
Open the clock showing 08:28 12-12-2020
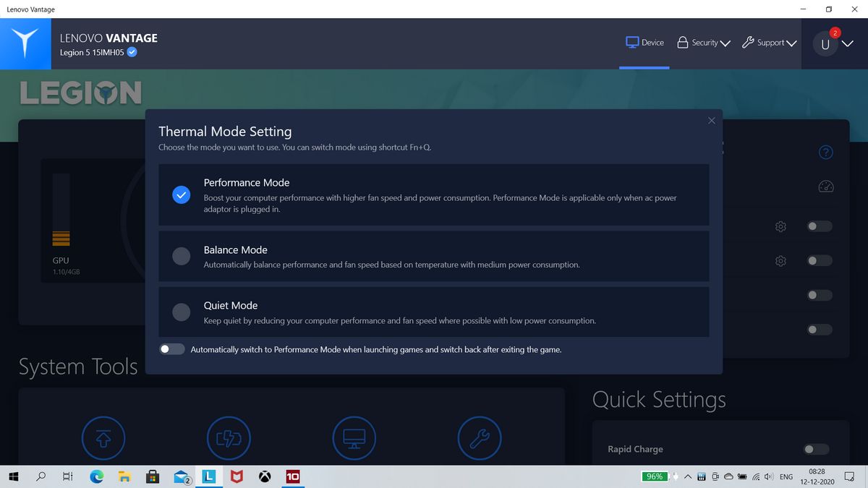pyautogui.click(x=817, y=476)
